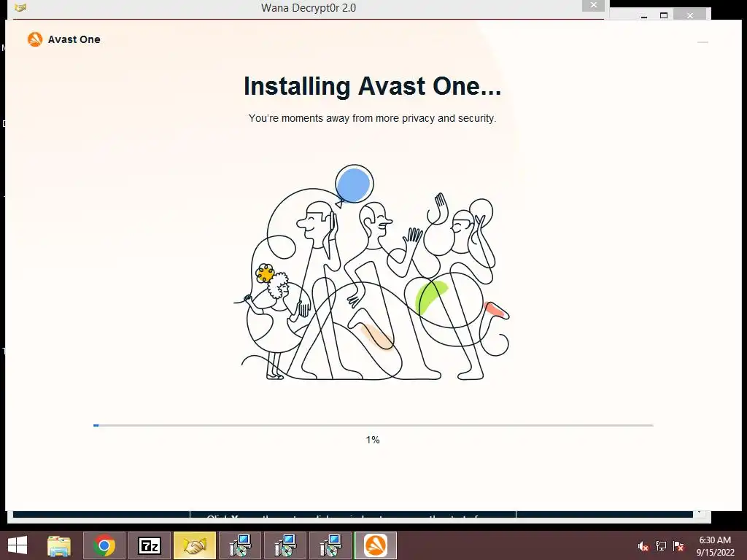Click the Avast One logo in the installer header

pyautogui.click(x=64, y=39)
